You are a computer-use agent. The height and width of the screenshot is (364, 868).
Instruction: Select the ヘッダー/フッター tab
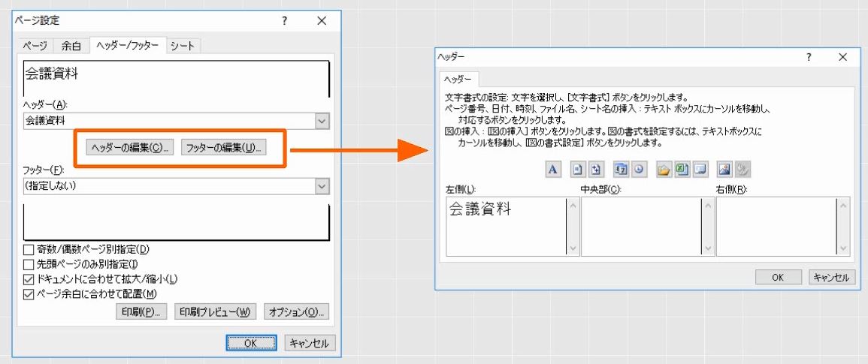(127, 45)
